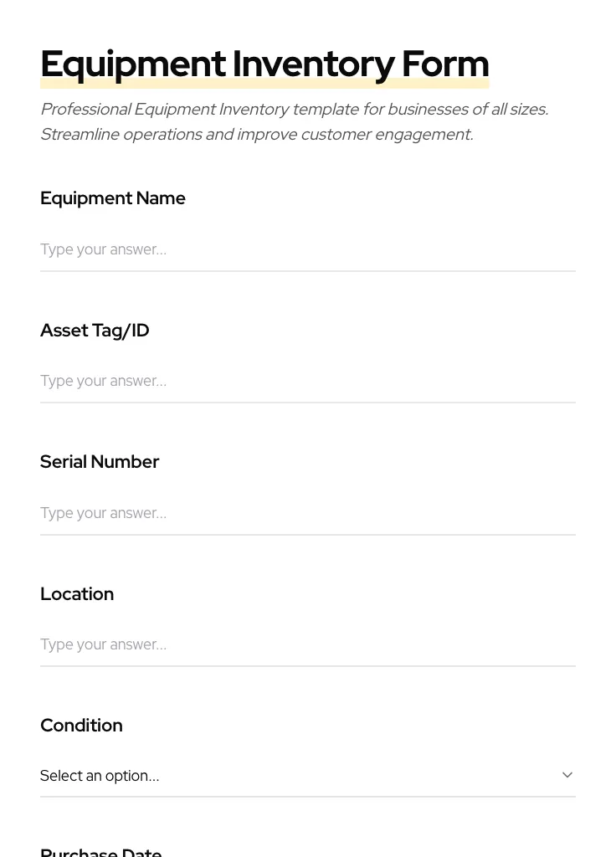
Task: Click into the Asset Tag/ID answer field
Action: tap(307, 381)
